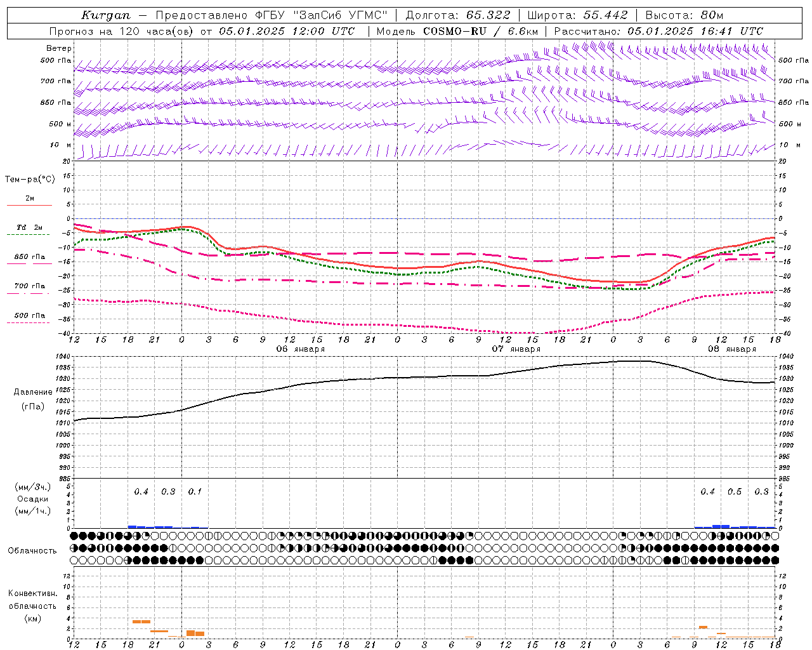The image size is (812, 650).
Task: Click the "06 января" date label
Action: point(301,349)
